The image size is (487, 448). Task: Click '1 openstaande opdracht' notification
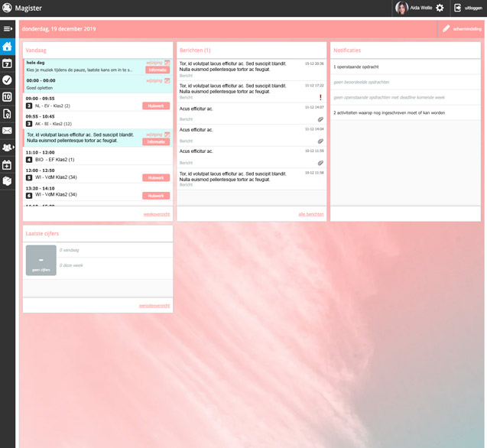(405, 67)
